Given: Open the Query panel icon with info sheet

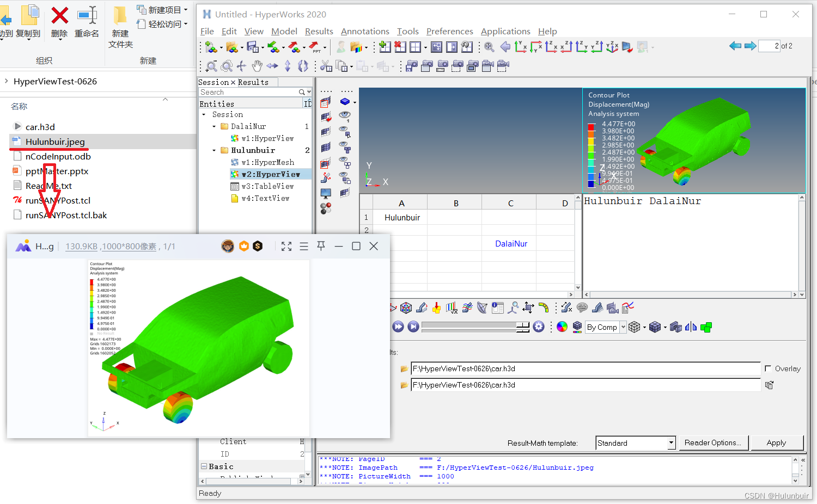Looking at the screenshot, I should tap(497, 308).
